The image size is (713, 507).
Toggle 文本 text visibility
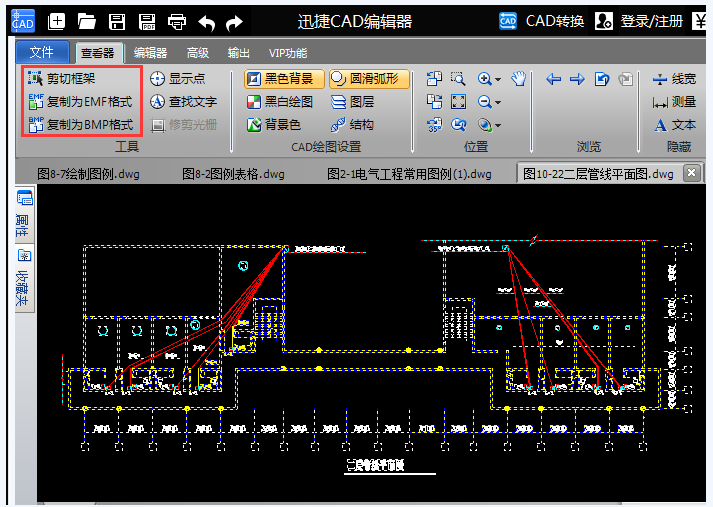(x=675, y=124)
